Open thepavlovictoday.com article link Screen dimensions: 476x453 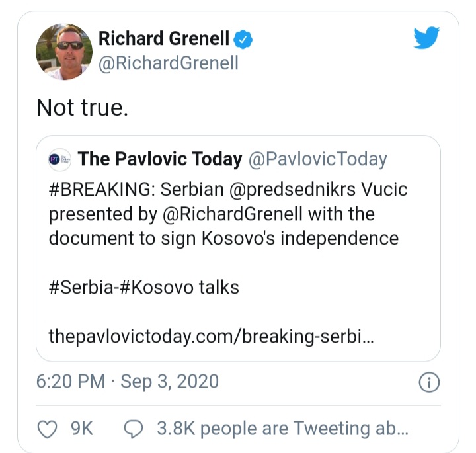(212, 337)
